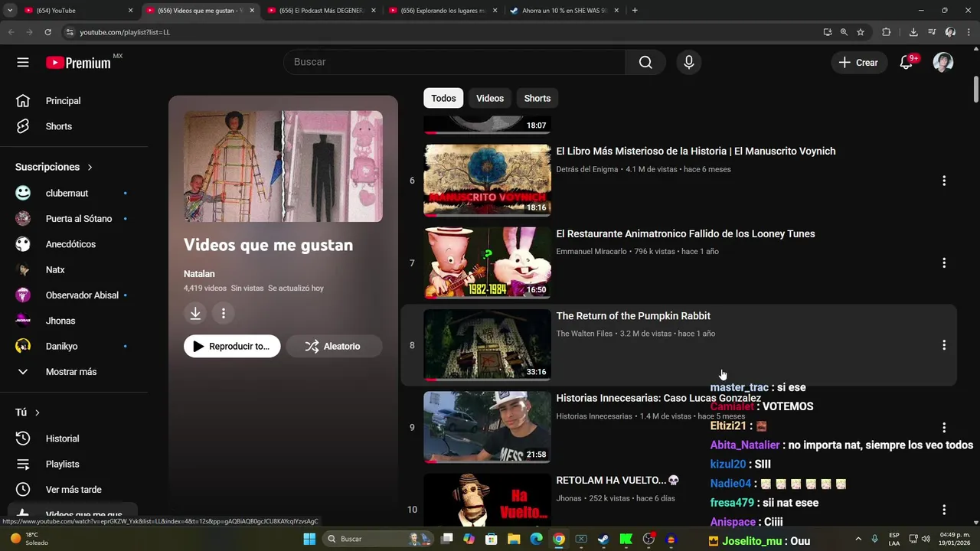Activate voice search microphone
This screenshot has height=551, width=980.
pos(689,62)
